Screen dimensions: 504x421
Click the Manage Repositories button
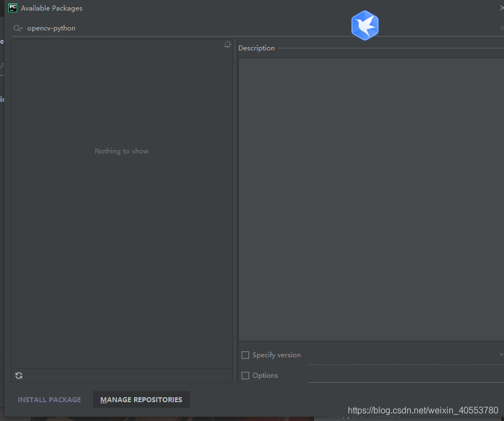tap(141, 399)
